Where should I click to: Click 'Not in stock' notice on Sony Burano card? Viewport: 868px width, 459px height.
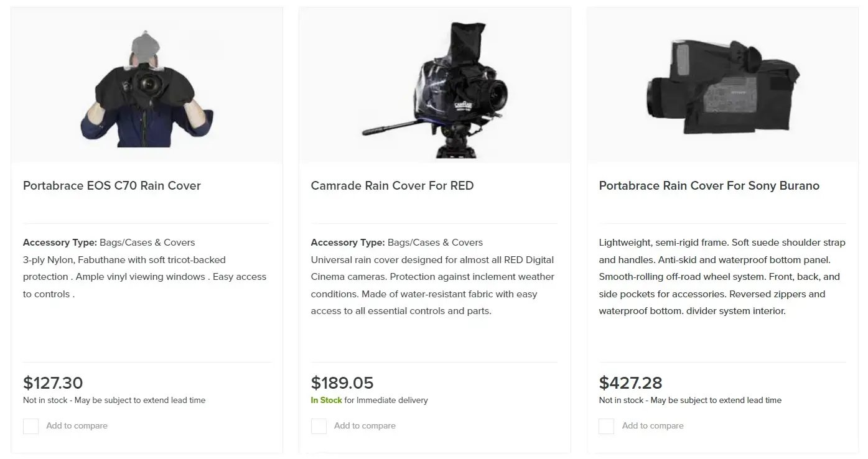(690, 401)
